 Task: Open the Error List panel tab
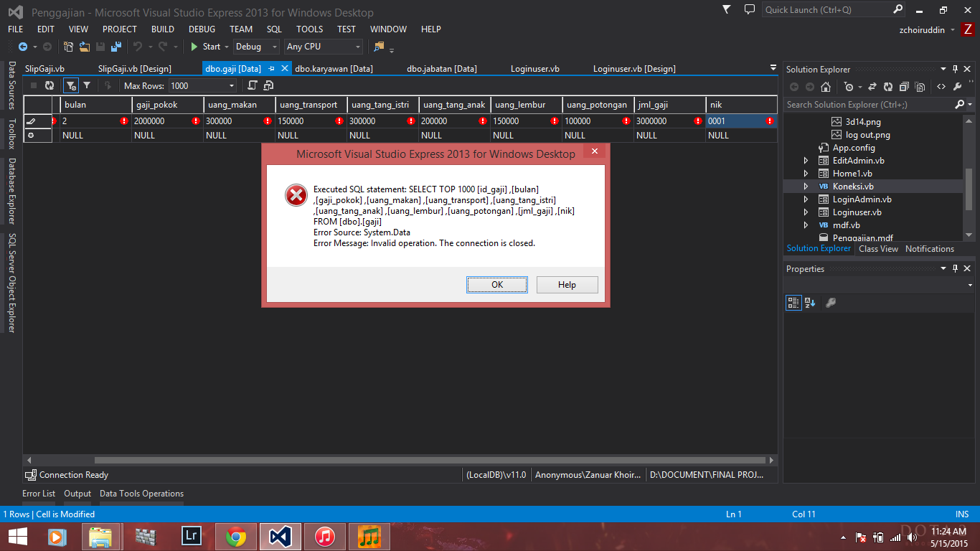[39, 494]
